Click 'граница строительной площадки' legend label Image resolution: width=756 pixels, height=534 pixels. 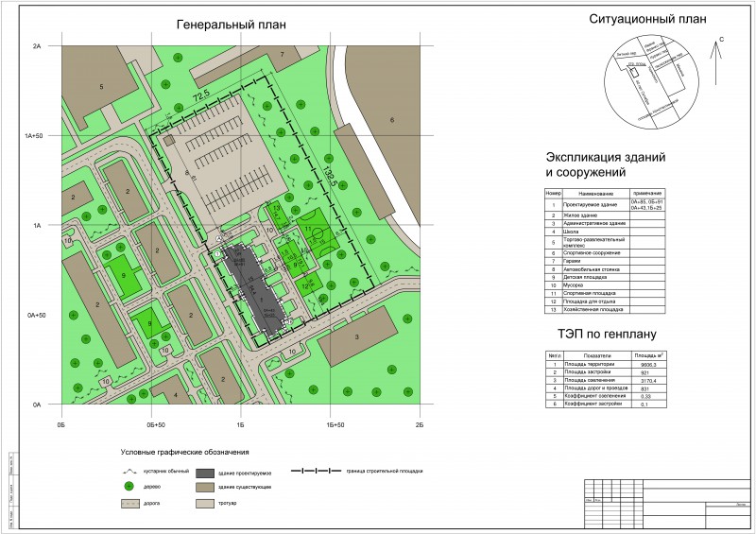[x=385, y=472]
